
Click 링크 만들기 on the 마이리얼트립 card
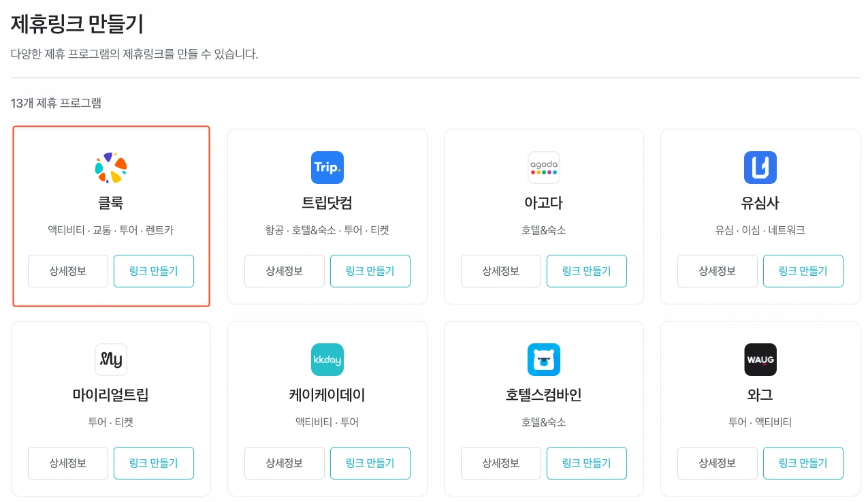[x=154, y=462]
